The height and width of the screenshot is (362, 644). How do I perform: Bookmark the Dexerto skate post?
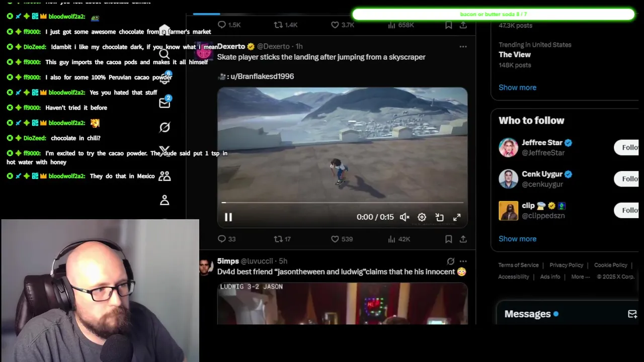point(448,239)
